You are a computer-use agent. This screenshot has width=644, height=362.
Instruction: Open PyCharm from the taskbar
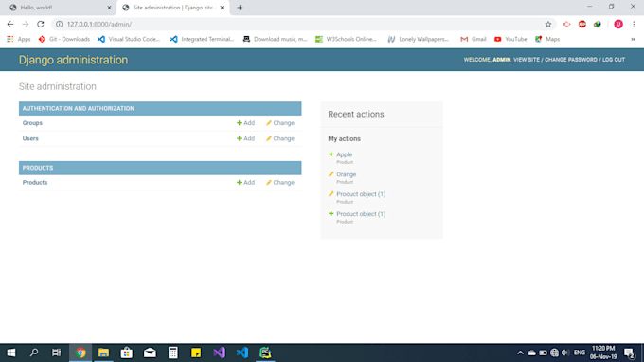click(265, 353)
